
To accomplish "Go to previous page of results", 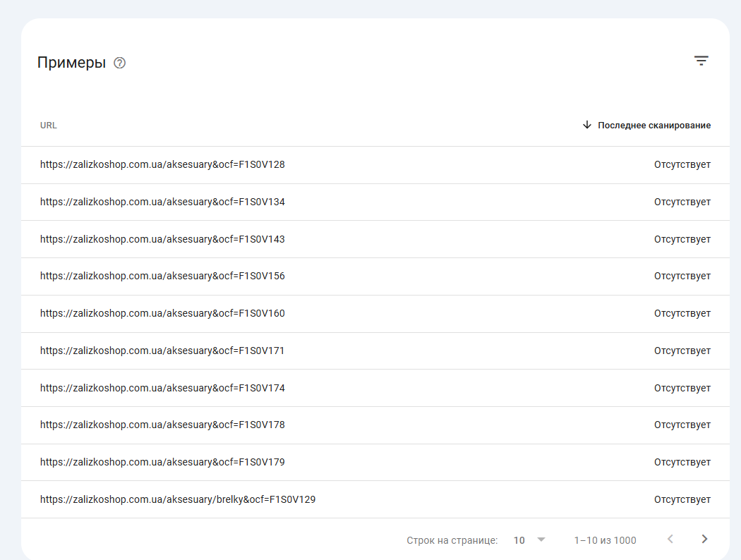I will coord(670,540).
